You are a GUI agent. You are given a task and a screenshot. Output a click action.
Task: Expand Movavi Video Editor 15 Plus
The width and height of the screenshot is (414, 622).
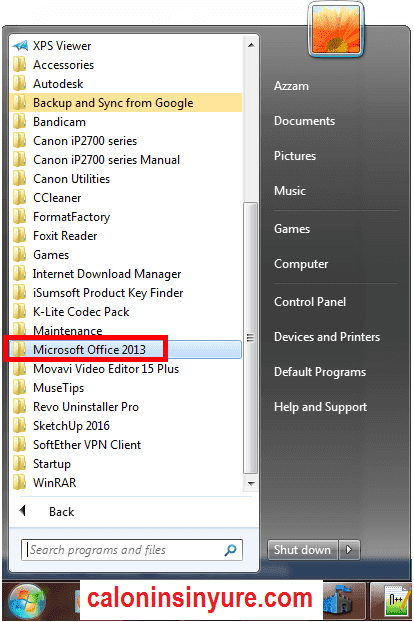point(125,369)
